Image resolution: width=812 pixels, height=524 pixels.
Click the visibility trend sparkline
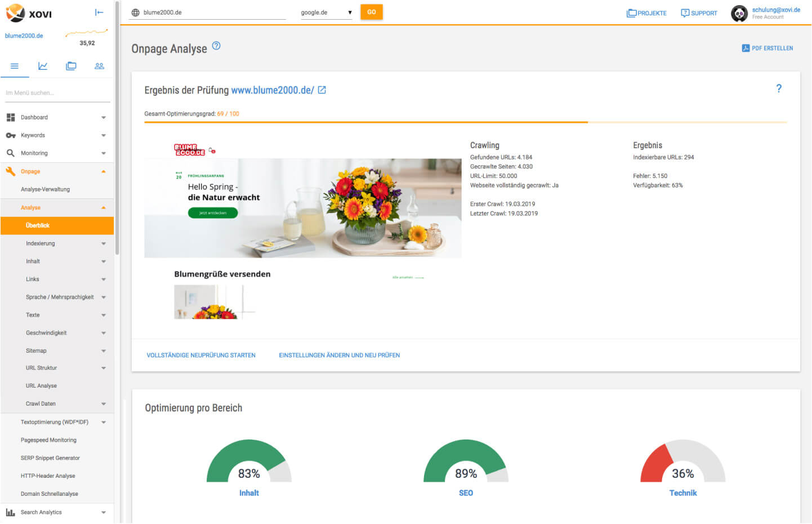pyautogui.click(x=86, y=33)
